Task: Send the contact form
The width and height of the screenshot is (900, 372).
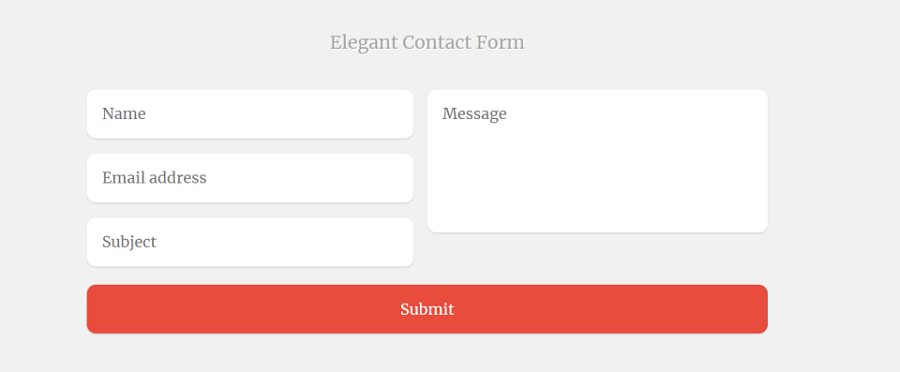Action: [427, 309]
